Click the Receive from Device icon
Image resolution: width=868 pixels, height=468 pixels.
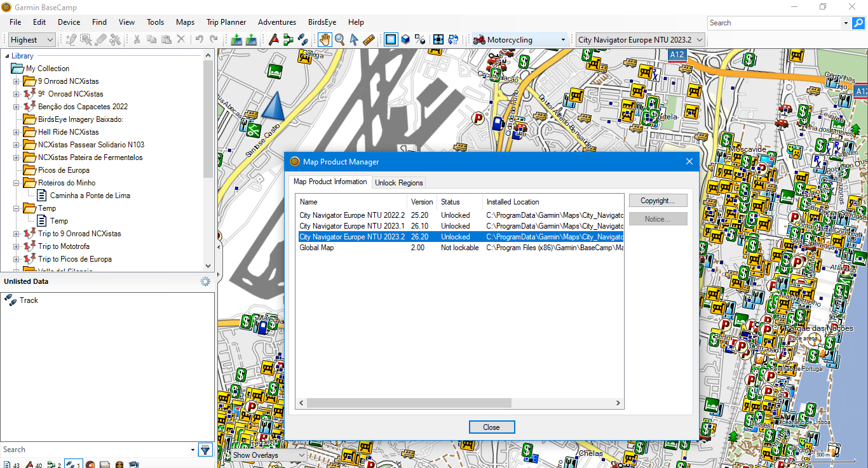pyautogui.click(x=251, y=39)
